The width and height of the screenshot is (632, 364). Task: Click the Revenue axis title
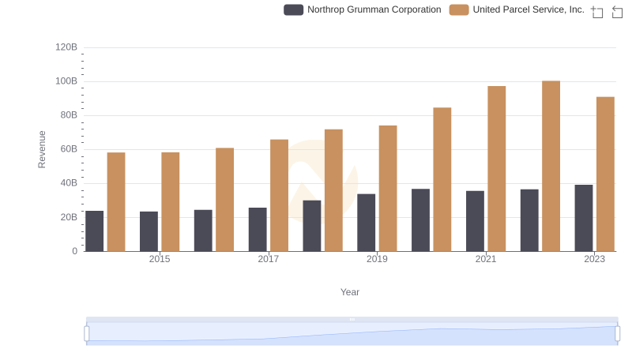(42, 149)
